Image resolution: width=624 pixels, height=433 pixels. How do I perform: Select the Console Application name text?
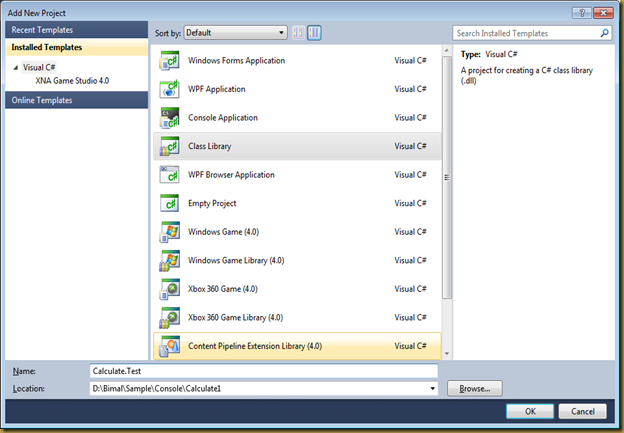click(x=223, y=118)
